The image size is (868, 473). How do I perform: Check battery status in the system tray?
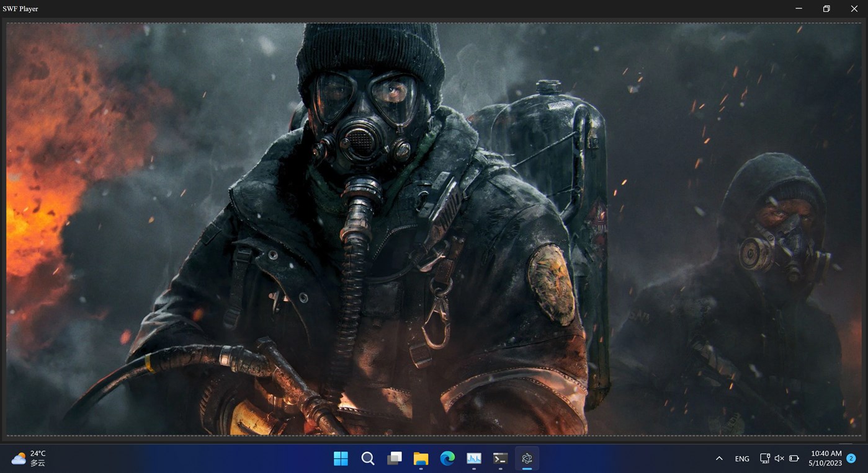click(794, 458)
